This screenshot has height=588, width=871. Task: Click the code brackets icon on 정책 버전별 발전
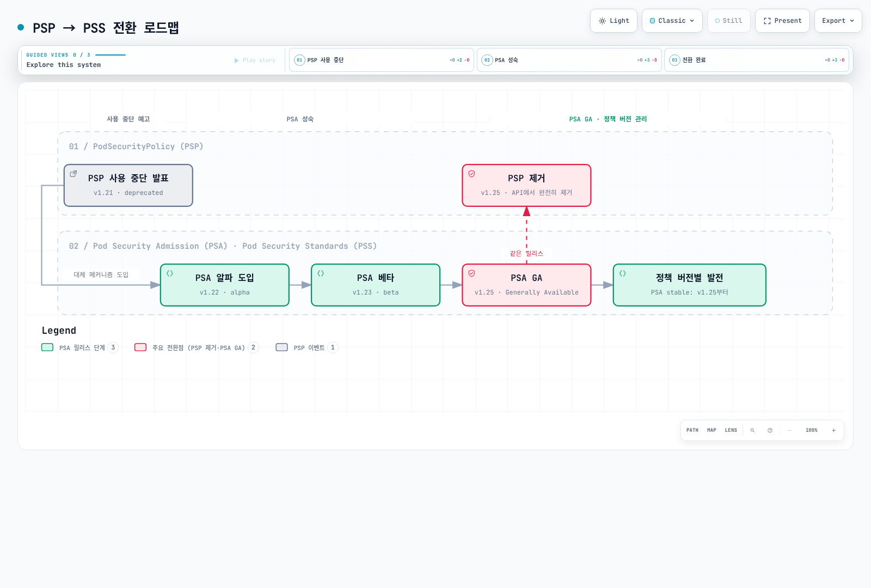point(622,273)
